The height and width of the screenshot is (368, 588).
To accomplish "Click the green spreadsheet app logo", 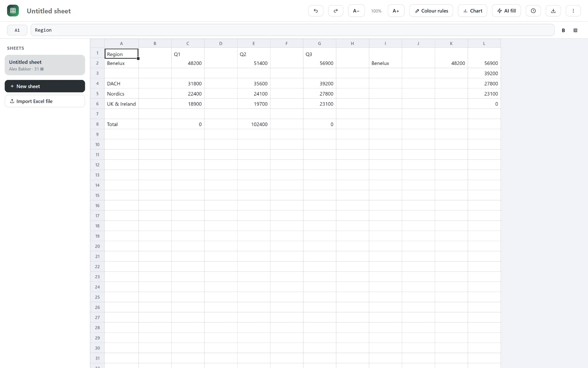I will click(13, 11).
